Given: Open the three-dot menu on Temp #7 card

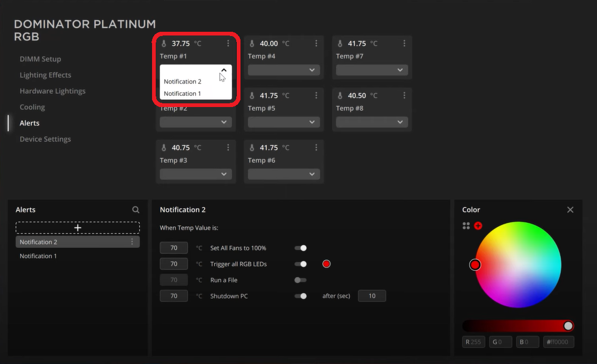Looking at the screenshot, I should pyautogui.click(x=404, y=43).
